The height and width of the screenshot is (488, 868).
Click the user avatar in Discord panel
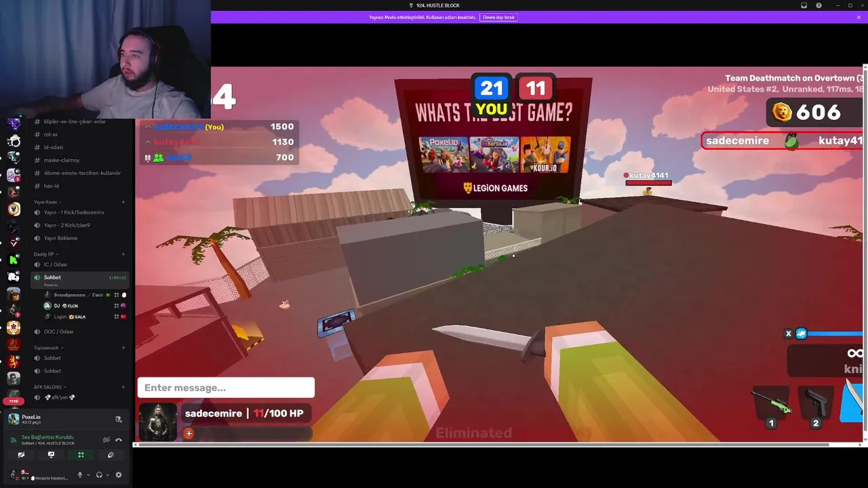14,475
